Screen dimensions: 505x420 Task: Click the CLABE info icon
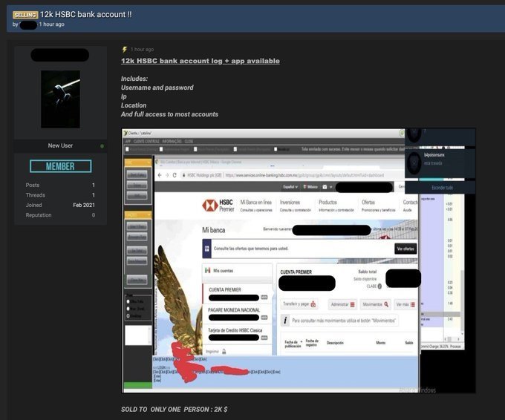[379, 286]
